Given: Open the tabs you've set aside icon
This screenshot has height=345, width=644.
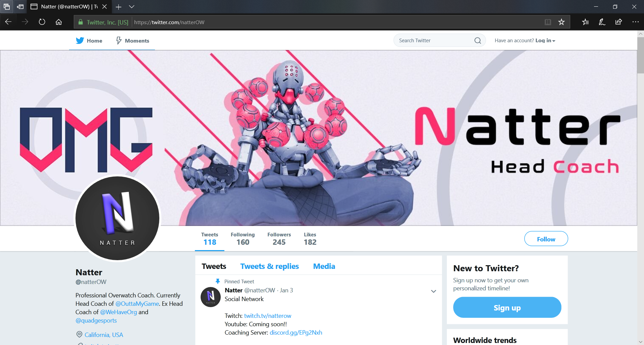Looking at the screenshot, I should click(x=7, y=7).
